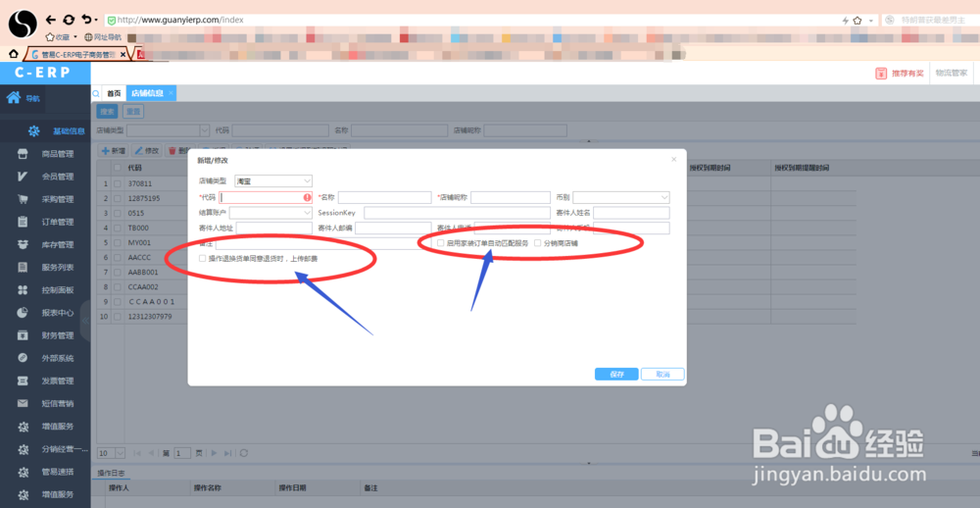Open the 操作日志 panel tab
The height and width of the screenshot is (508, 980).
[113, 473]
